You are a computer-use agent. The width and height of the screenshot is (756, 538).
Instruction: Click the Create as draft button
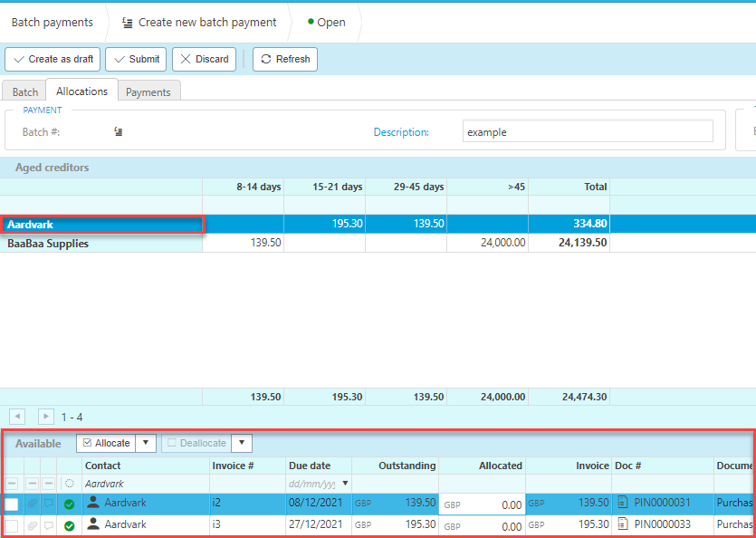click(x=53, y=59)
